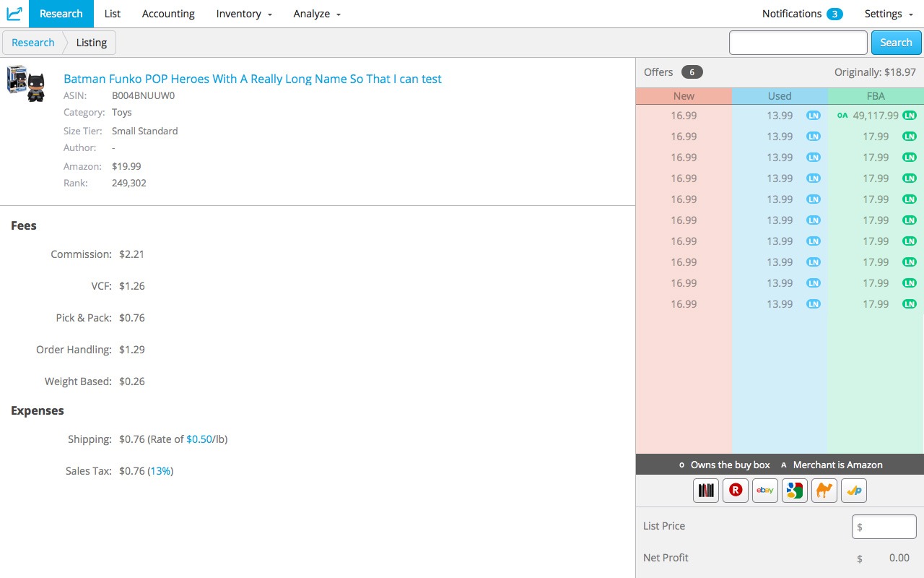Open the Accounting menu item
Viewport: 924px width, 578px height.
[168, 14]
